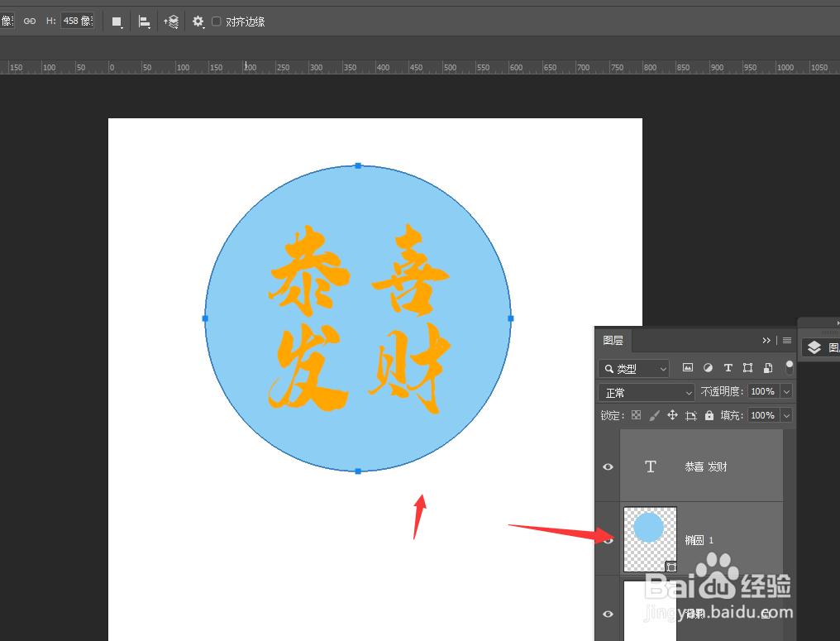The image size is (840, 641).
Task: Open the path alignment options icon
Action: (x=144, y=22)
